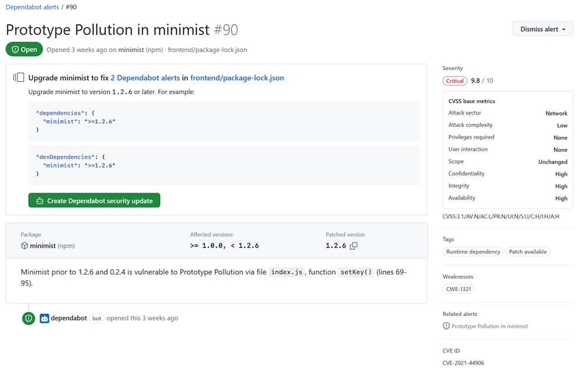Viewport: 588px width, 373px height.
Task: Click the Open status badge
Action: (24, 49)
